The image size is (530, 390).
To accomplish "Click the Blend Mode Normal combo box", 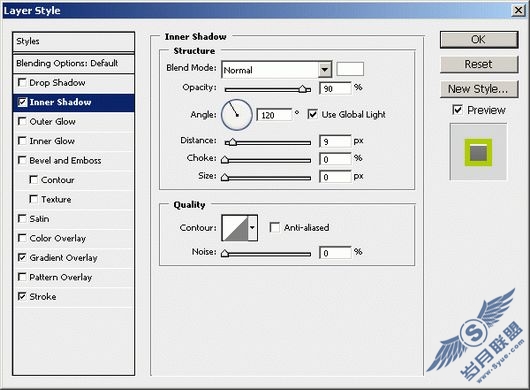I will (x=276, y=70).
